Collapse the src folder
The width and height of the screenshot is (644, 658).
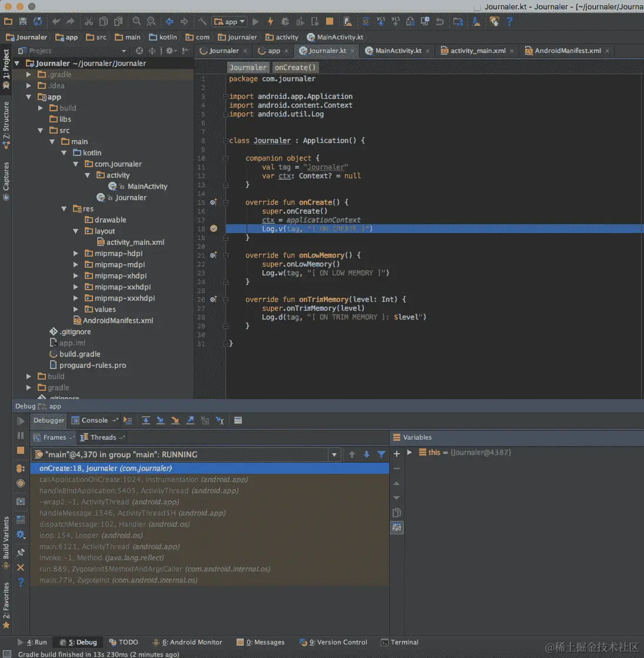(40, 131)
